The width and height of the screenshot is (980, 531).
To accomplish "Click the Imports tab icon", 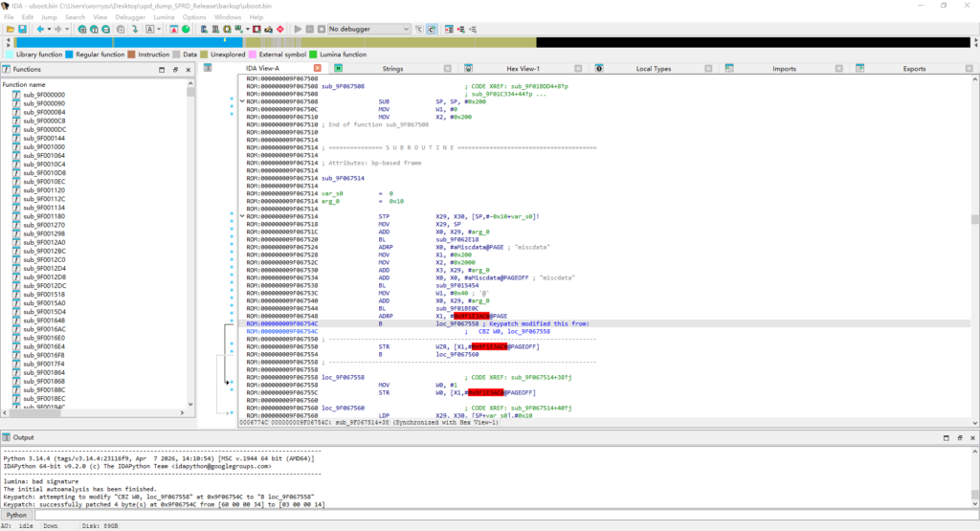I will tap(729, 68).
